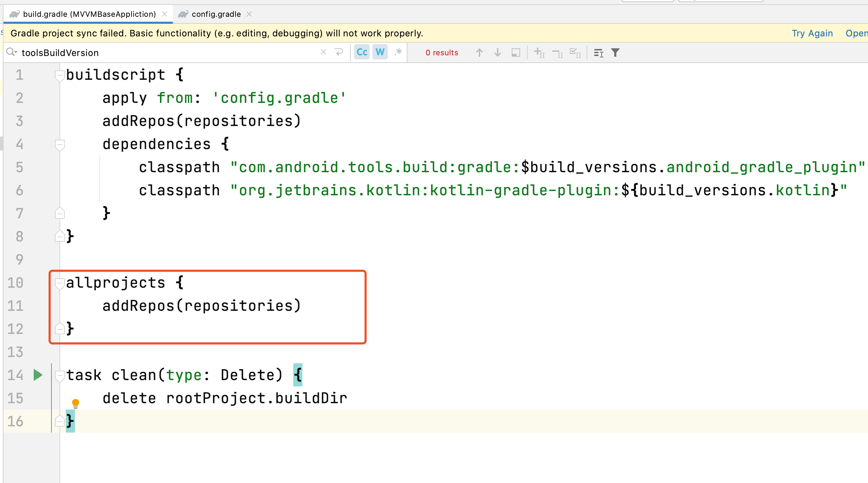
Task: Clear the search field with the X
Action: [323, 52]
